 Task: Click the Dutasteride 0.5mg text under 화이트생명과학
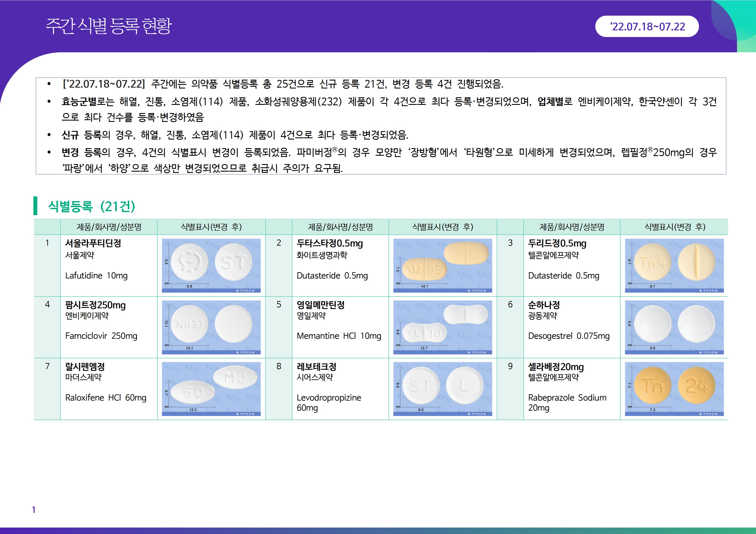click(x=332, y=276)
